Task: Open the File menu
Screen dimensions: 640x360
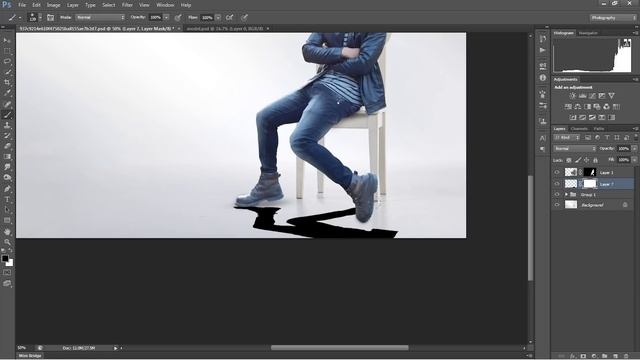Action: [22, 5]
